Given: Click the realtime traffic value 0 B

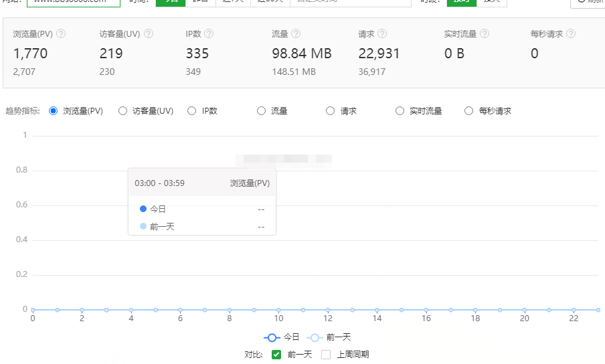Looking at the screenshot, I should [454, 54].
